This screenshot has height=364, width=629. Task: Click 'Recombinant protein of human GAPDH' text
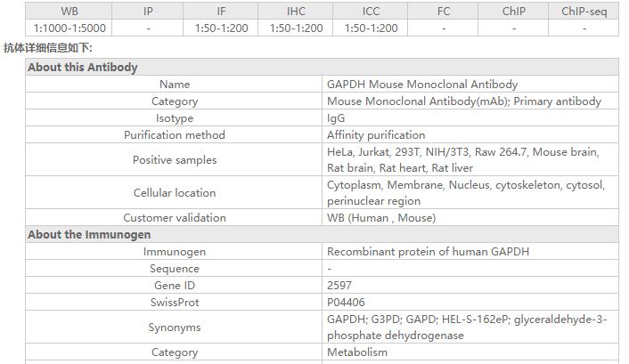pyautogui.click(x=428, y=252)
